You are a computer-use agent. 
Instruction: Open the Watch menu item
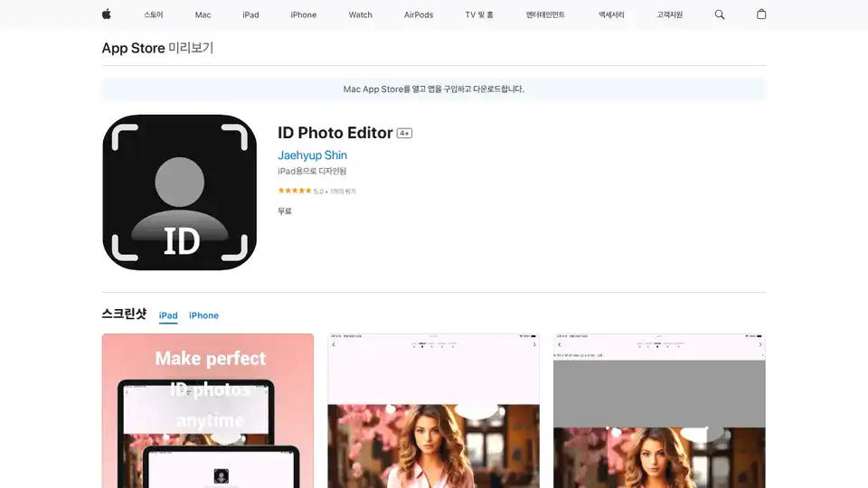click(x=360, y=15)
